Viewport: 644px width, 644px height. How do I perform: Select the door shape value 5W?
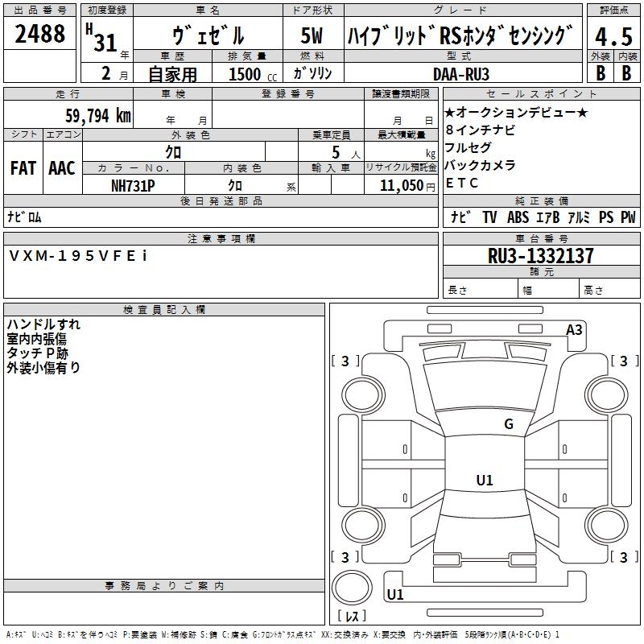click(312, 35)
